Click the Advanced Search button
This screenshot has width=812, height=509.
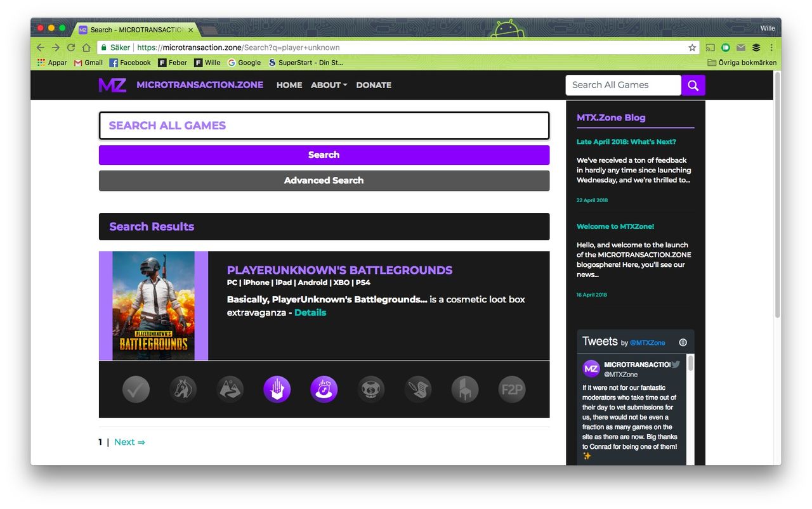324,181
